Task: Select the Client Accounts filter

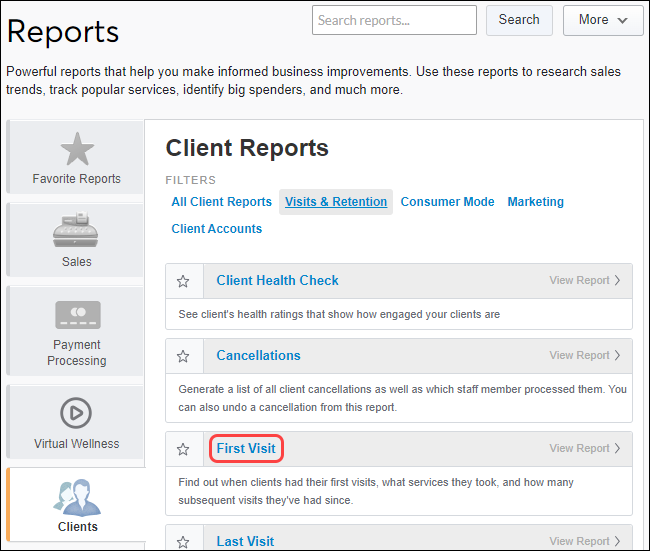Action: [217, 229]
